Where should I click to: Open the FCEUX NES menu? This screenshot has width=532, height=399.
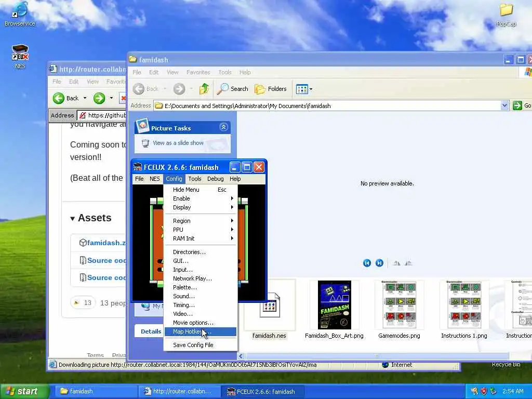[155, 179]
